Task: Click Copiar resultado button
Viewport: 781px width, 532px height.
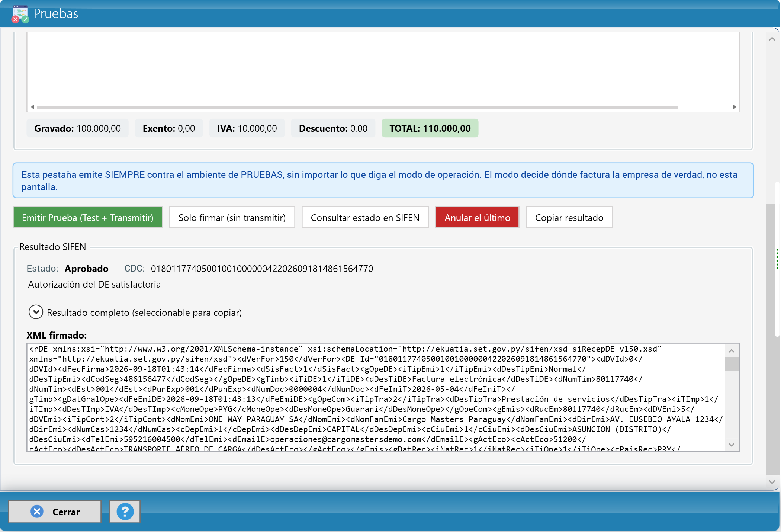Action: [569, 217]
